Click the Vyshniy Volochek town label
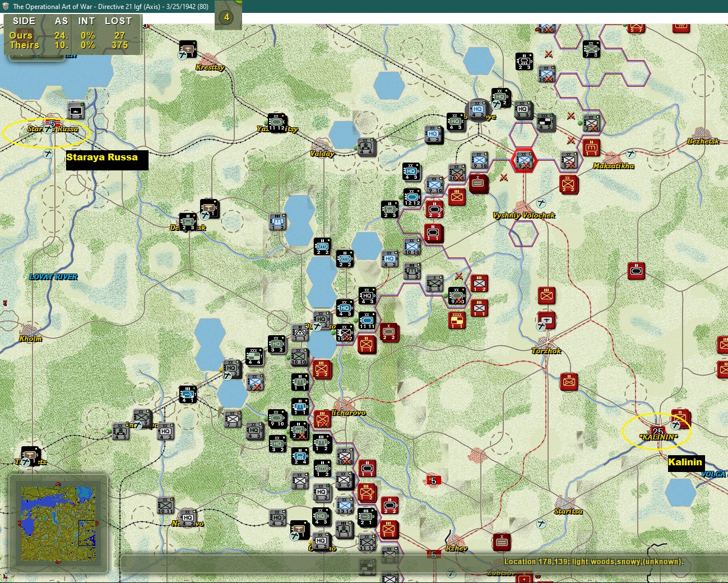728x583 pixels. click(524, 215)
